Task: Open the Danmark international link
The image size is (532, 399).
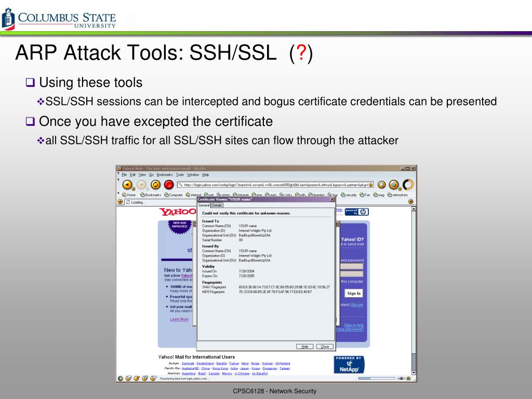Action: 188,363
